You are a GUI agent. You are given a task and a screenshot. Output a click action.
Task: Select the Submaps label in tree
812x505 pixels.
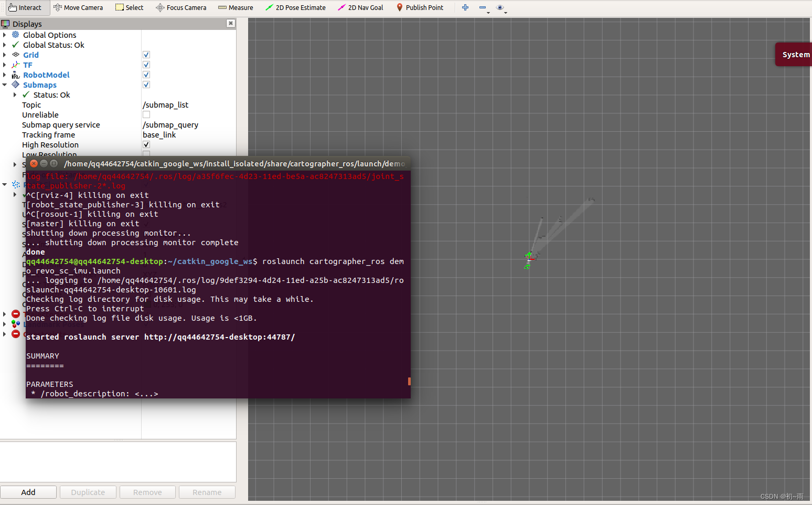click(40, 85)
